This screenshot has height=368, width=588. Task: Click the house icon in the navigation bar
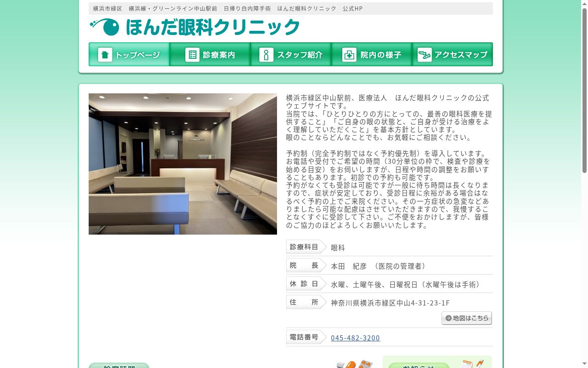click(105, 55)
